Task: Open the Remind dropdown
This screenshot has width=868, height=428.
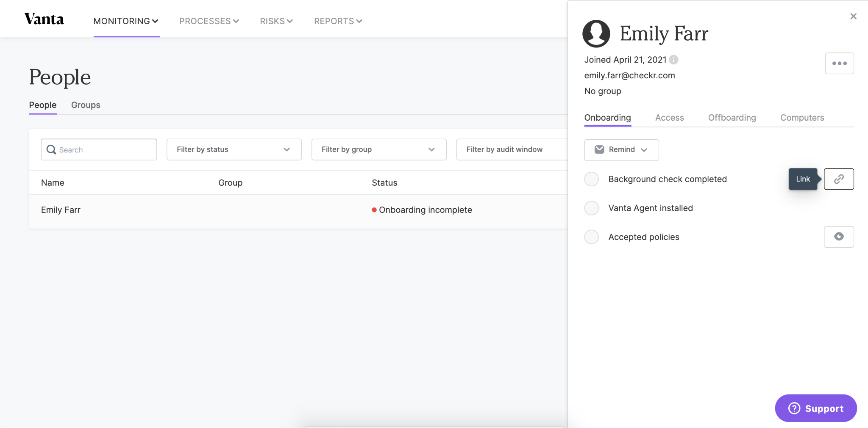Action: tap(621, 150)
